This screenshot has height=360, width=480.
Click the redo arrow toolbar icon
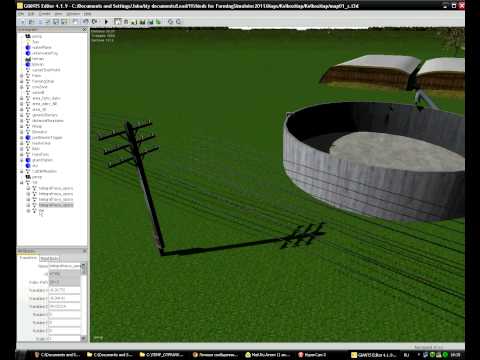coord(95,22)
